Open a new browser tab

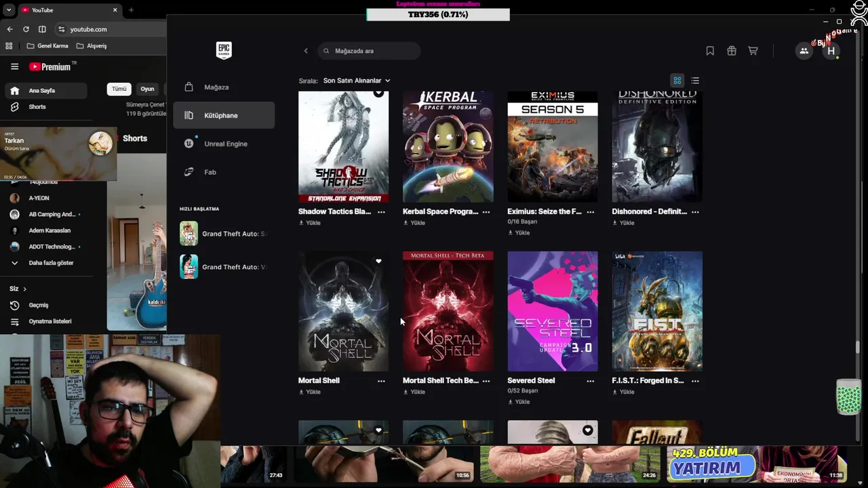(131, 10)
